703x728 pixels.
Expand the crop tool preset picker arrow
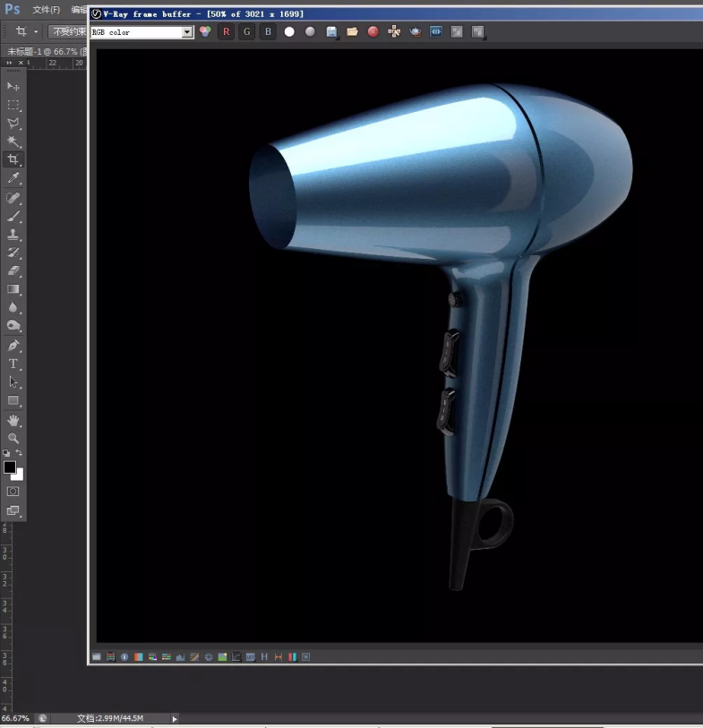[36, 31]
